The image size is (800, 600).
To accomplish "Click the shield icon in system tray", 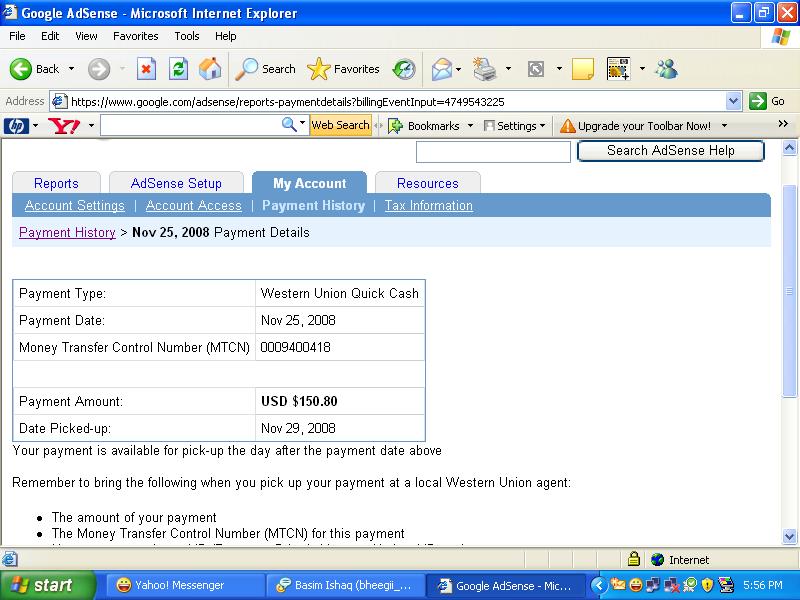I will [707, 585].
